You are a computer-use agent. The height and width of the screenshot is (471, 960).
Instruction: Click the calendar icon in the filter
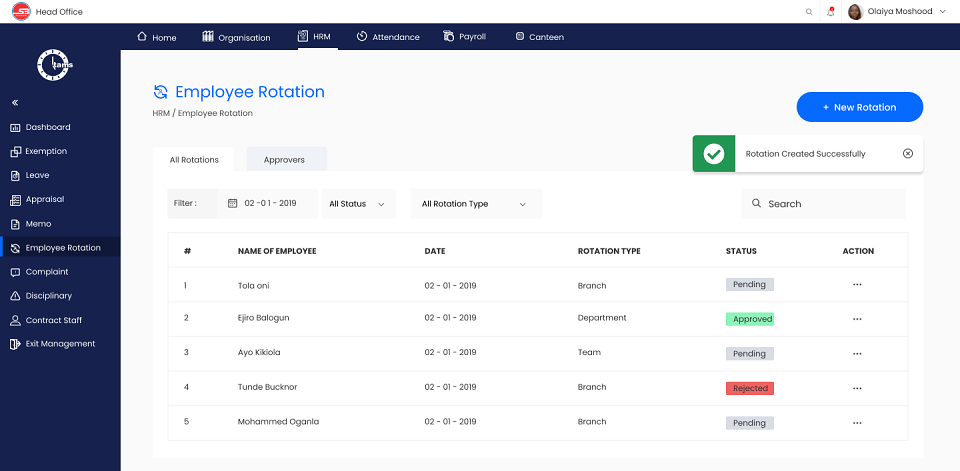pos(233,203)
